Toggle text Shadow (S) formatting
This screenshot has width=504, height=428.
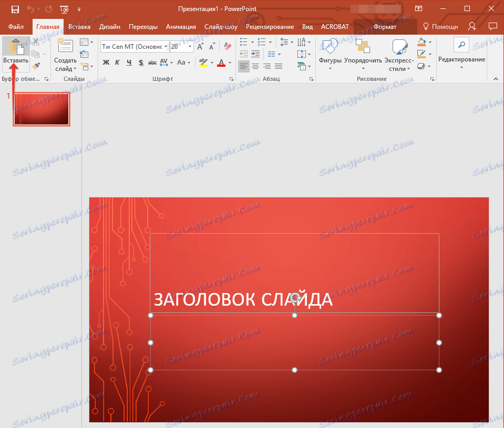tap(141, 62)
